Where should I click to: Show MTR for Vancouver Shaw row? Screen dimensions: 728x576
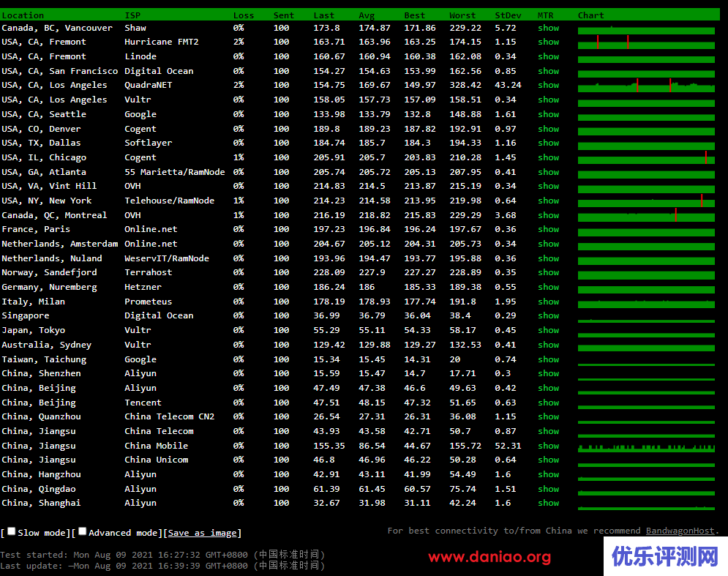[x=548, y=28]
